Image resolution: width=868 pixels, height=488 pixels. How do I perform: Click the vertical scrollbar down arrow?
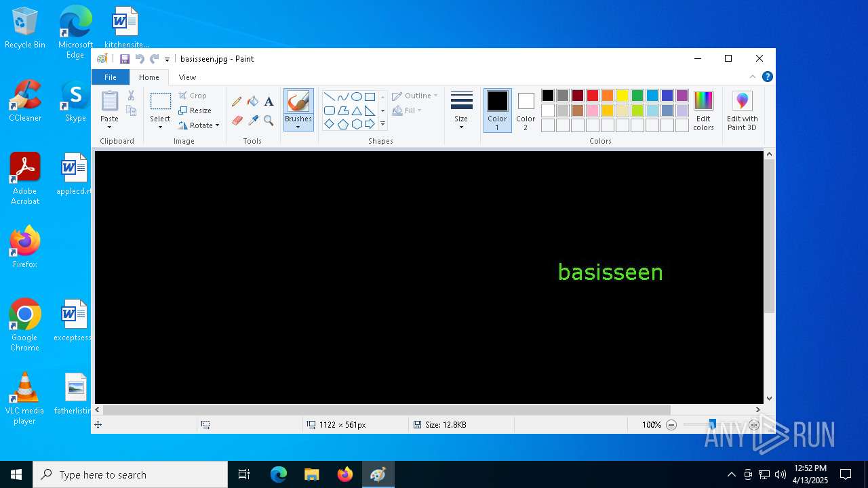(x=769, y=399)
